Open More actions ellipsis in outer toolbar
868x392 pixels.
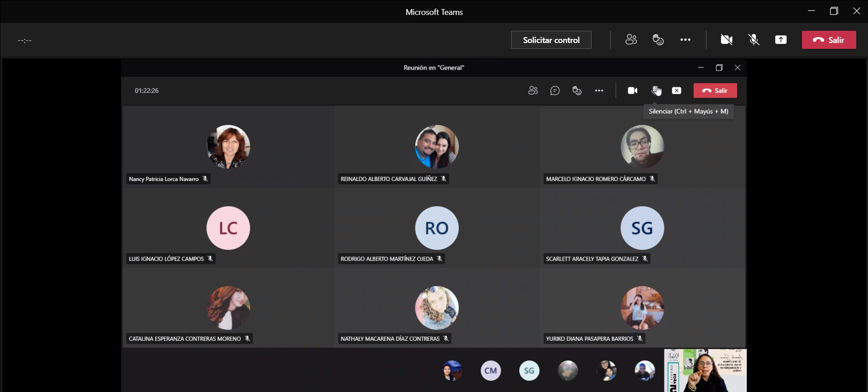click(685, 40)
